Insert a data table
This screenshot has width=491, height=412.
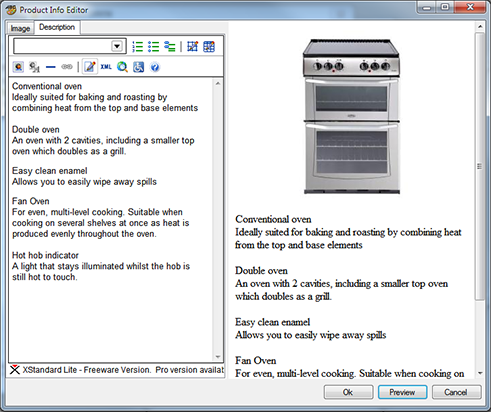tap(209, 47)
